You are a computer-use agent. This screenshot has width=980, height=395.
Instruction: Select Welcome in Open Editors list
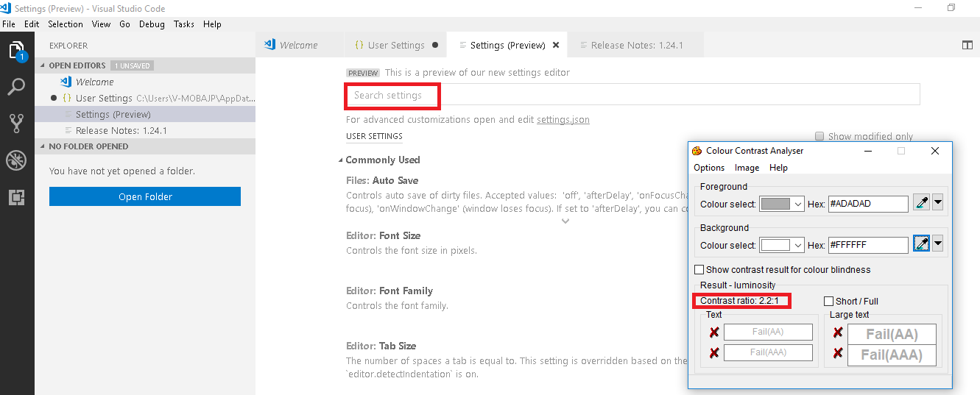(x=145, y=82)
